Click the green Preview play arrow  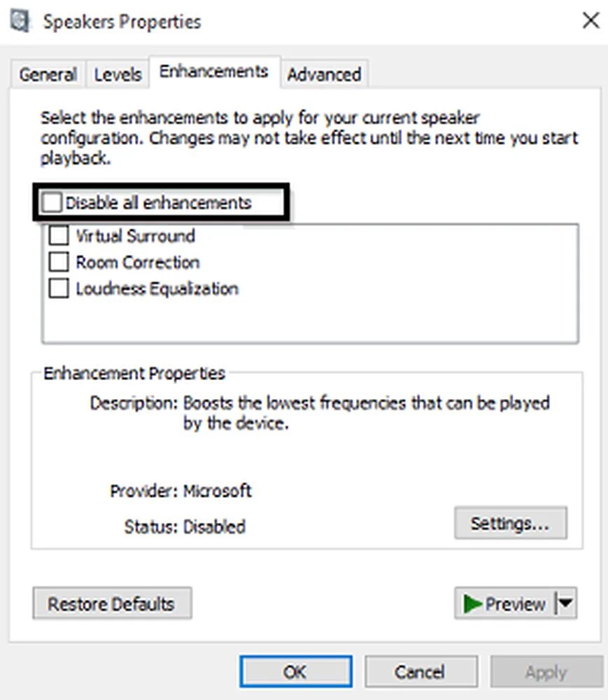(x=472, y=603)
